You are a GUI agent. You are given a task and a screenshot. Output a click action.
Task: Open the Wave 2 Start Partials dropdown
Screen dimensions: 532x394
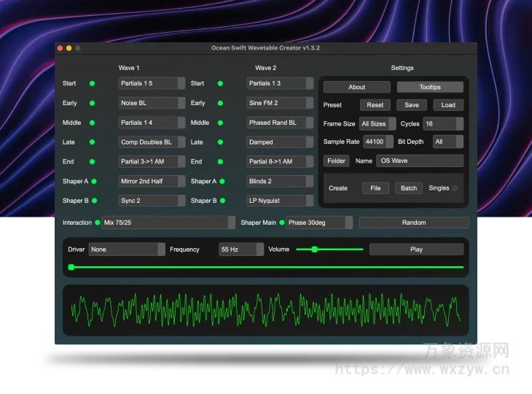[x=280, y=84]
